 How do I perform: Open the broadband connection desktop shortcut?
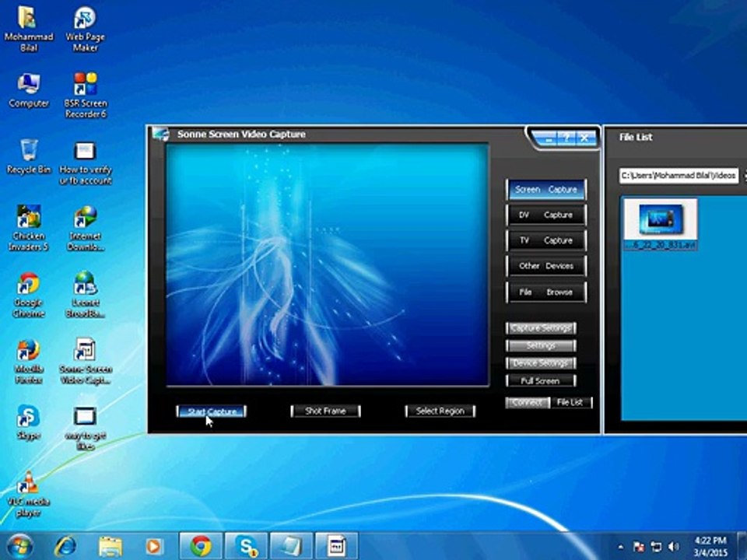pos(86,294)
